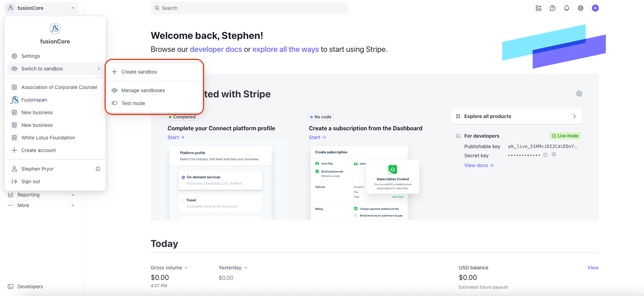Image resolution: width=644 pixels, height=296 pixels.
Task: Expand the Reporting section
Action: tap(41, 195)
